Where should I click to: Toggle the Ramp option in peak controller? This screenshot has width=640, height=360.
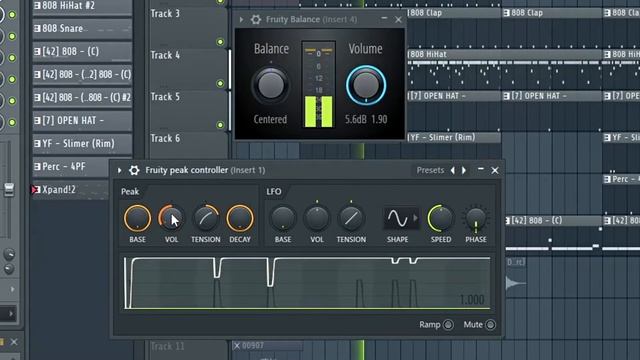click(x=448, y=325)
